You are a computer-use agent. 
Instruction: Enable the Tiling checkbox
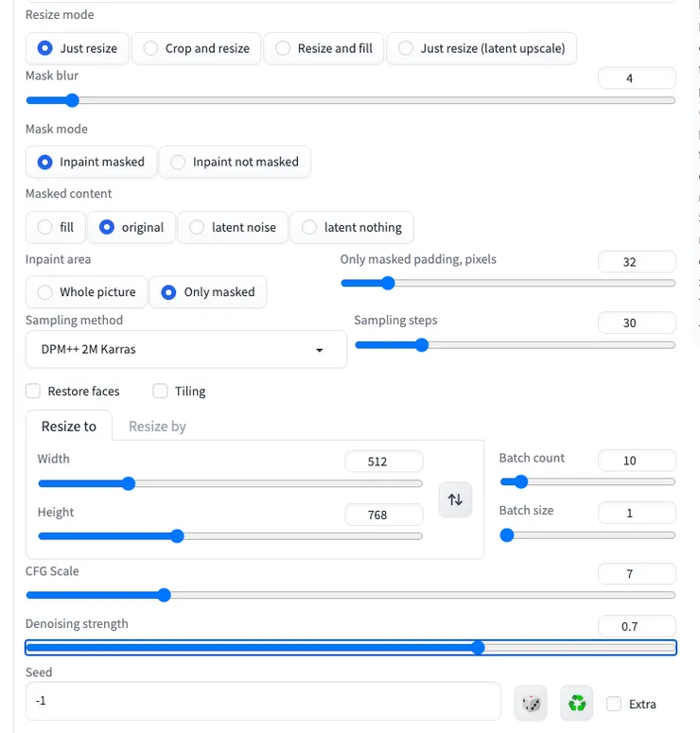point(160,391)
